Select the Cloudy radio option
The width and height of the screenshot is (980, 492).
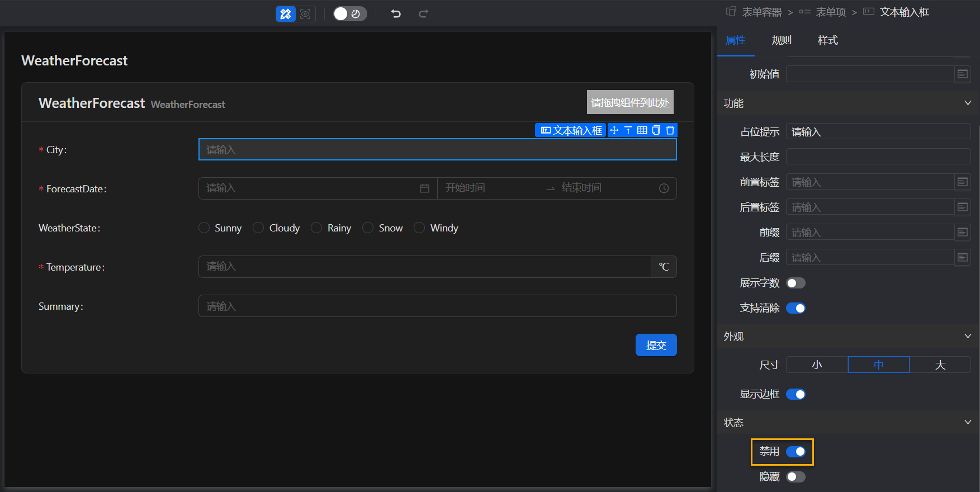(x=258, y=228)
